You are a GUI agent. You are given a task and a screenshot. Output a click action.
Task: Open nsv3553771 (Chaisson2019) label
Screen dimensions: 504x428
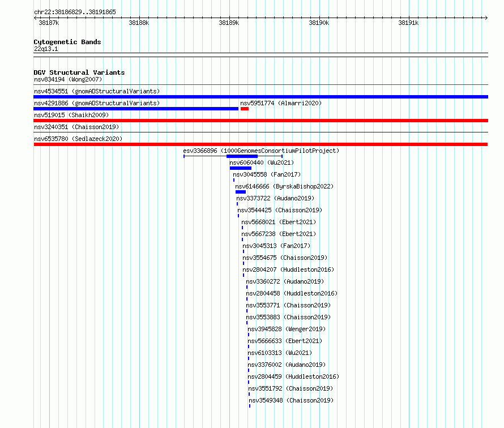[288, 305]
